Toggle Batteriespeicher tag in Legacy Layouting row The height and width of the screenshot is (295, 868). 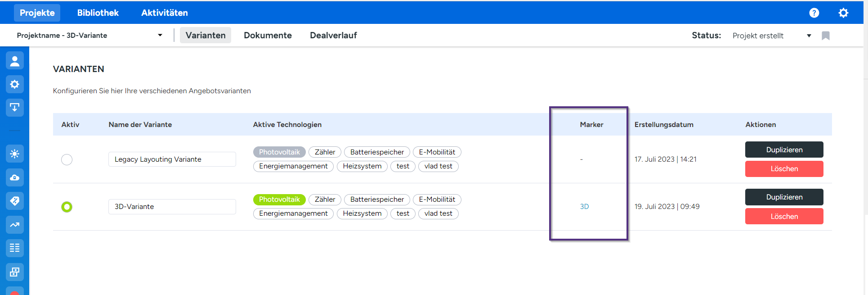tap(377, 152)
